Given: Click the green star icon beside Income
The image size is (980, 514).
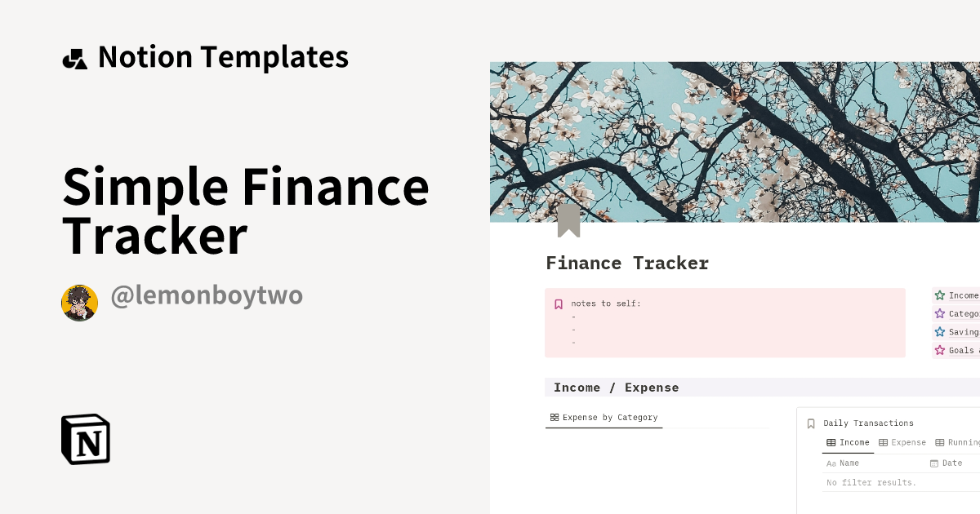Looking at the screenshot, I should click(940, 295).
